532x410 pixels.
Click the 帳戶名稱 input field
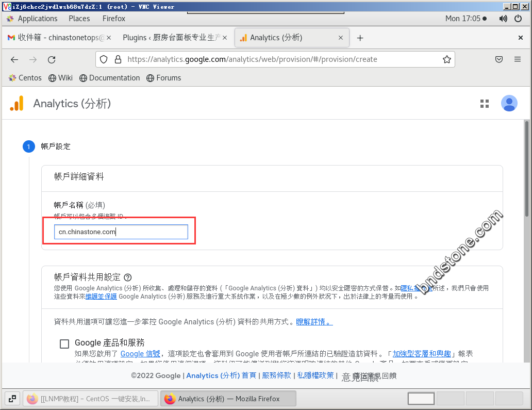(x=121, y=232)
